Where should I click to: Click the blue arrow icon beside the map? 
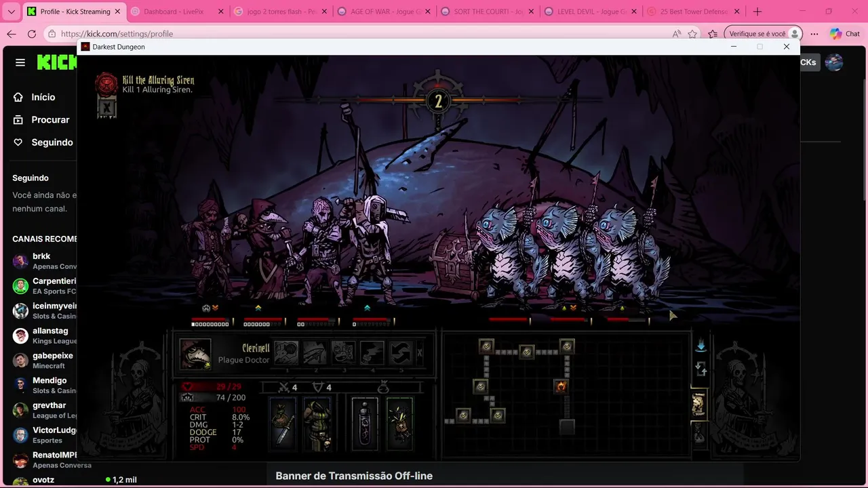(x=701, y=346)
